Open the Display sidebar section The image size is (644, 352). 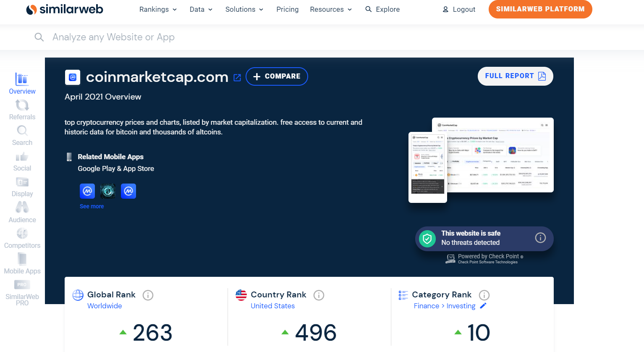pos(22,187)
